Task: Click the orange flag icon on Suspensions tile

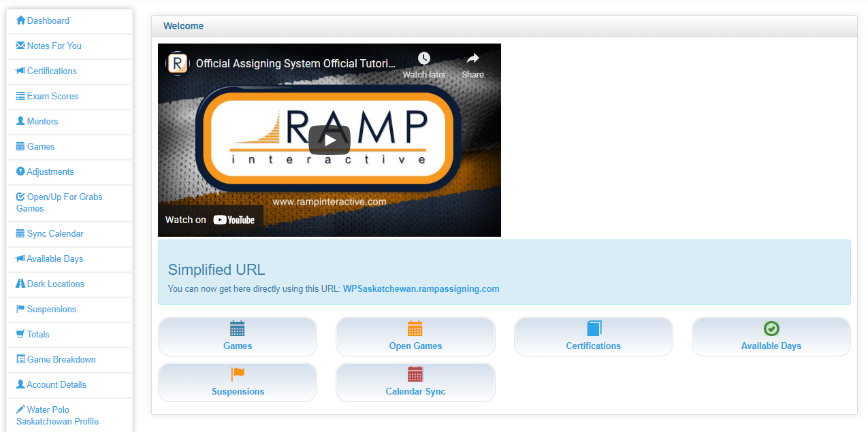Action: [238, 374]
